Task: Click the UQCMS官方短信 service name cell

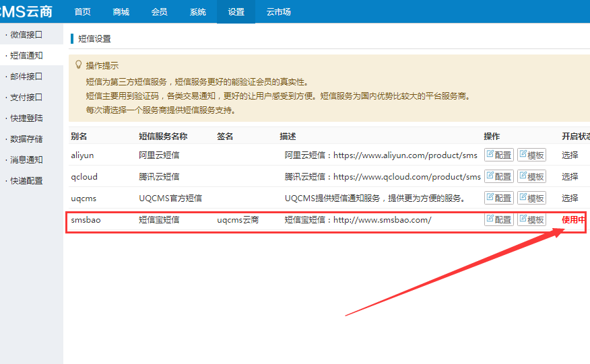Action: tap(170, 198)
